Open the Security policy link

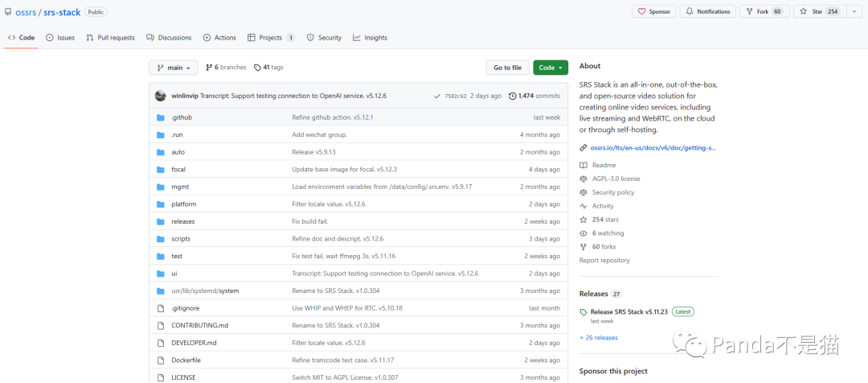612,192
